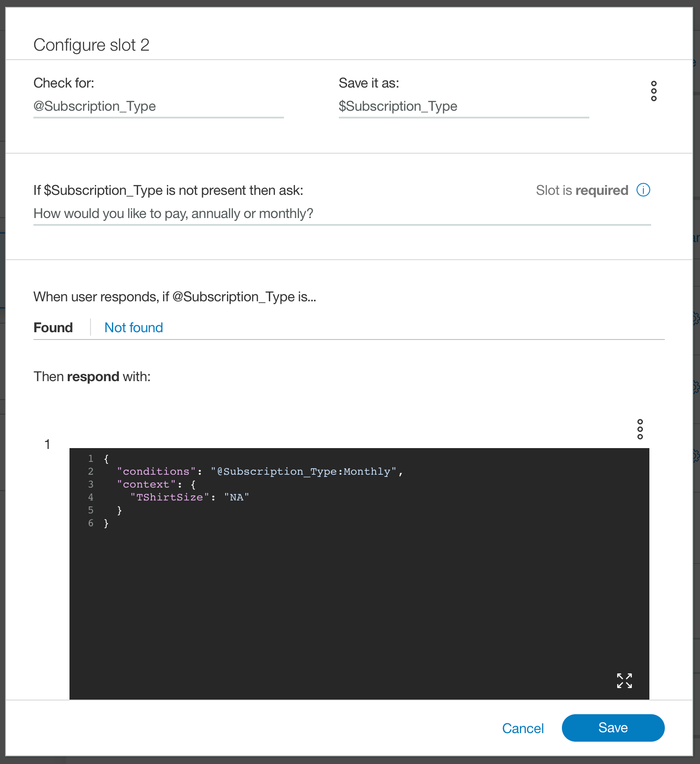700x764 pixels.
Task: Cancel the slot configuration
Action: [522, 728]
